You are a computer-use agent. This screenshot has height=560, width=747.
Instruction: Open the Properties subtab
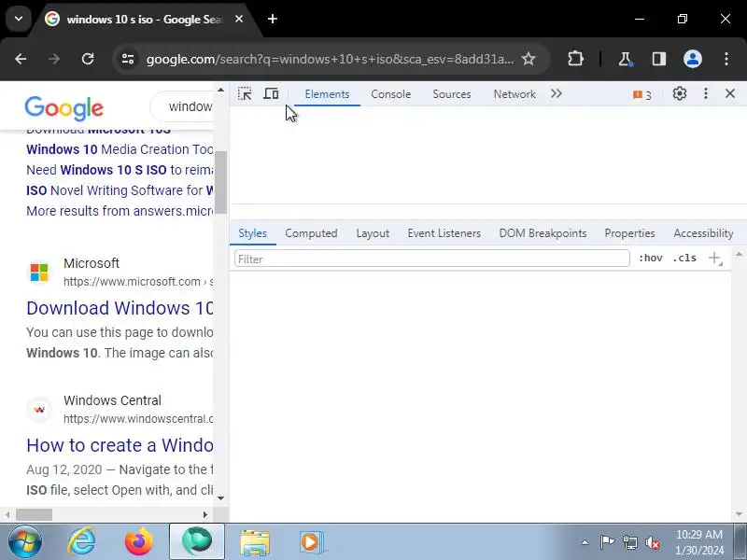(629, 233)
